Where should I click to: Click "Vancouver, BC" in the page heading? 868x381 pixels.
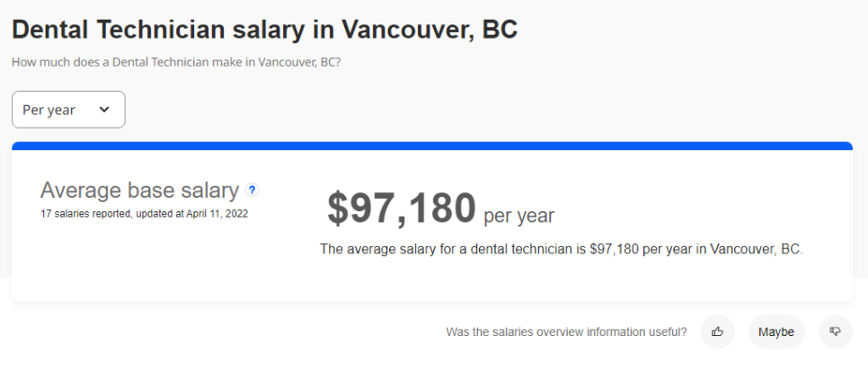coord(430,29)
